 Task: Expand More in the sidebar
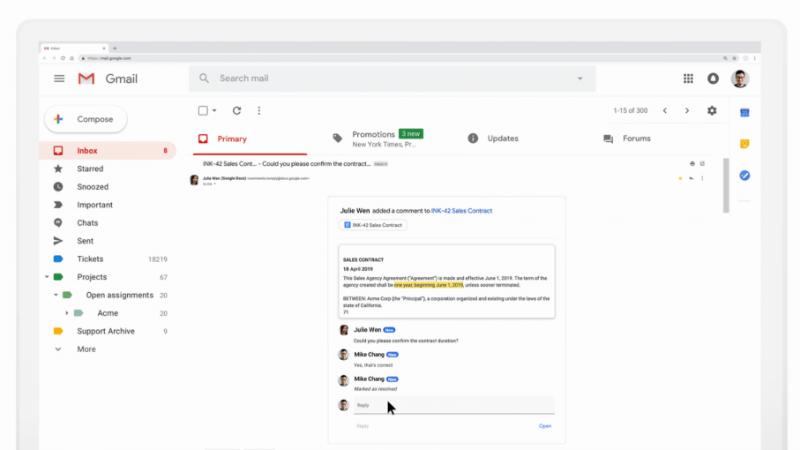point(86,349)
